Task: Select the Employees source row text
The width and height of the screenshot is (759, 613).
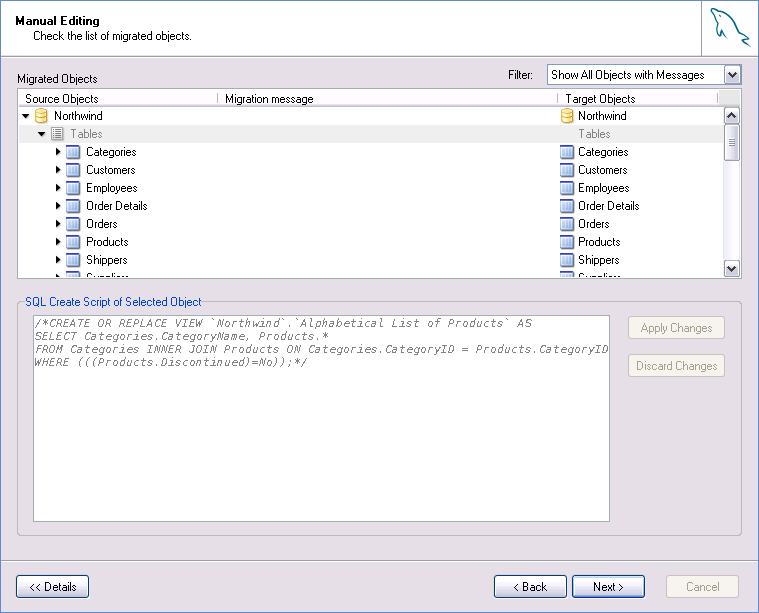Action: click(112, 188)
